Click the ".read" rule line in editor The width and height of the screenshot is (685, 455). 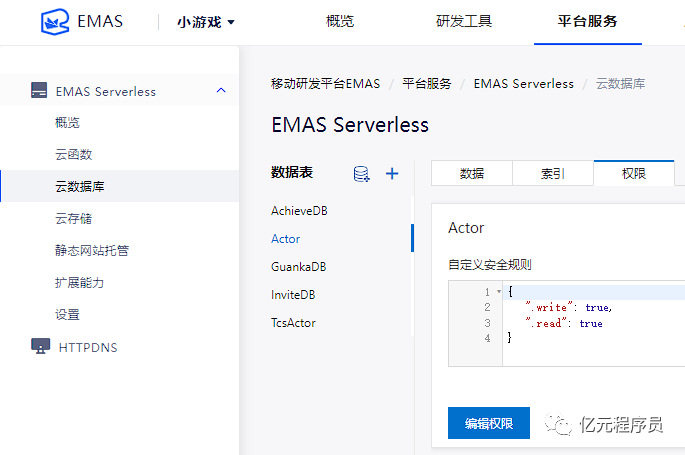(564, 323)
